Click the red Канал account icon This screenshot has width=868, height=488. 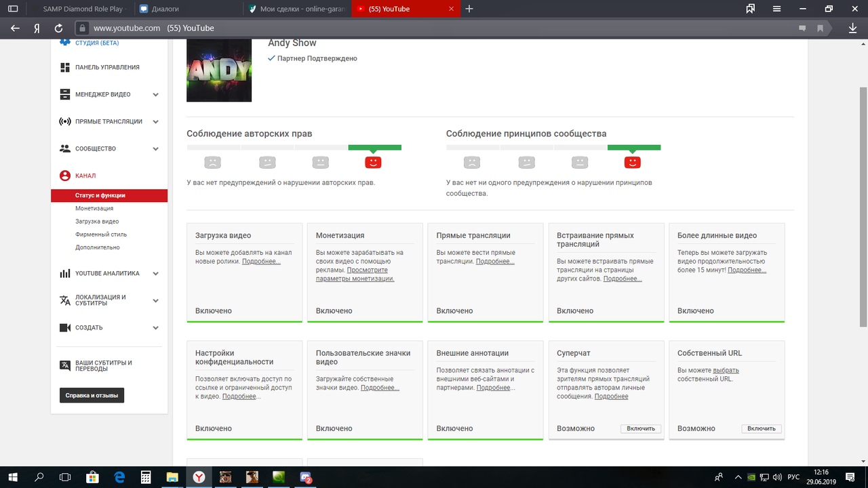(65, 176)
